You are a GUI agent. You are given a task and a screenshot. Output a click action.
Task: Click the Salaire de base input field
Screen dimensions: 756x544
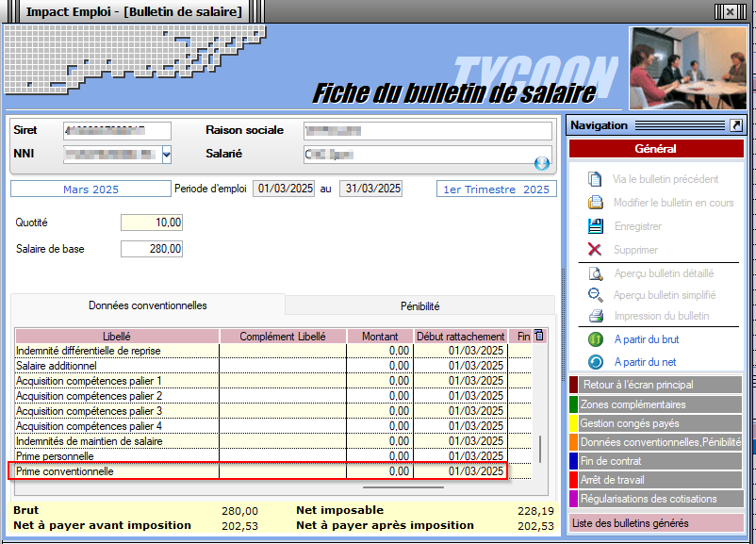tap(152, 250)
